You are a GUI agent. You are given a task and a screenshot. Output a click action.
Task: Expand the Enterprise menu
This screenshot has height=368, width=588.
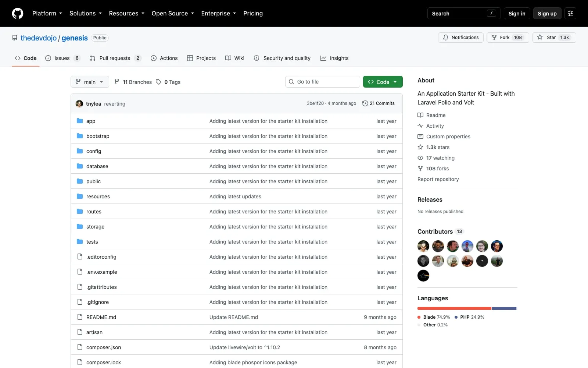point(218,13)
